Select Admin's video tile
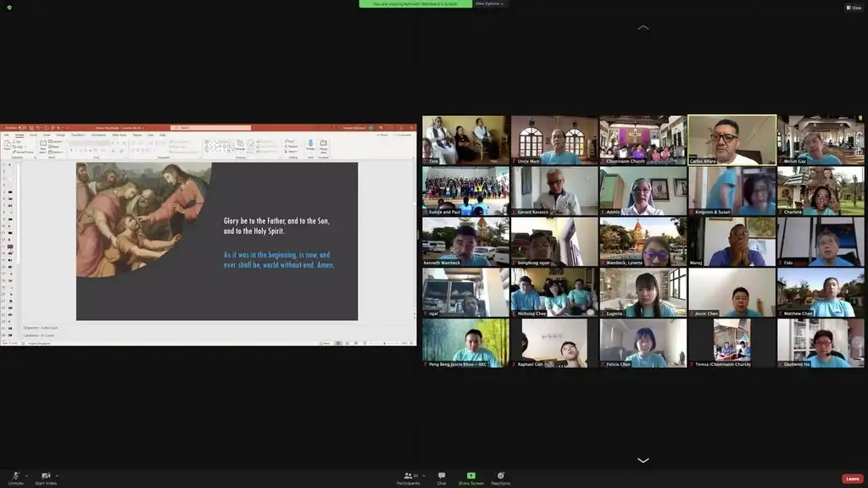868x488 pixels. point(643,191)
